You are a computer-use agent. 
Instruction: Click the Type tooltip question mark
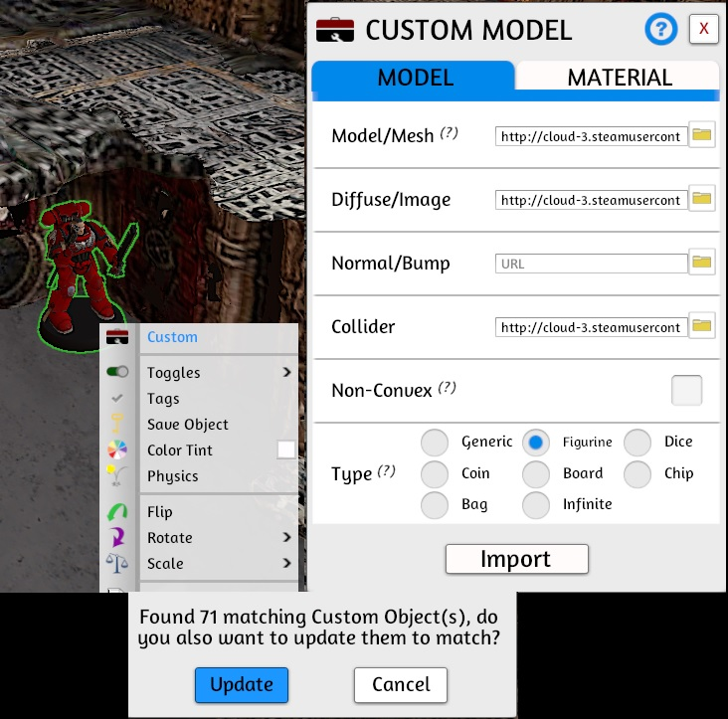(x=386, y=471)
